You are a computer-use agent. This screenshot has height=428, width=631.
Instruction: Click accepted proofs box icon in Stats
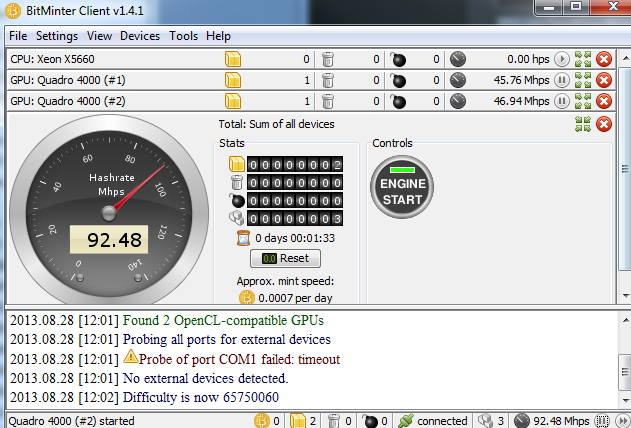coord(237,164)
